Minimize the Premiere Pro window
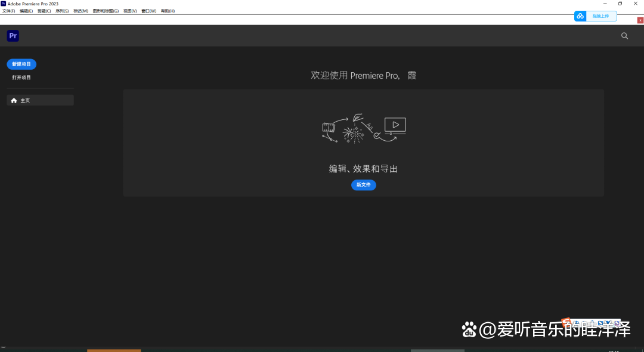 605,4
